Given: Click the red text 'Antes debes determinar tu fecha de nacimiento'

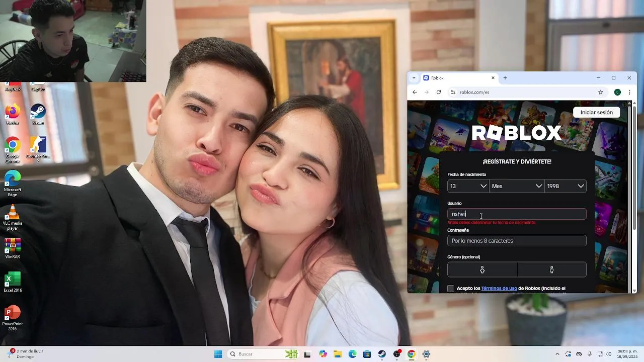Looking at the screenshot, I should click(x=492, y=222).
